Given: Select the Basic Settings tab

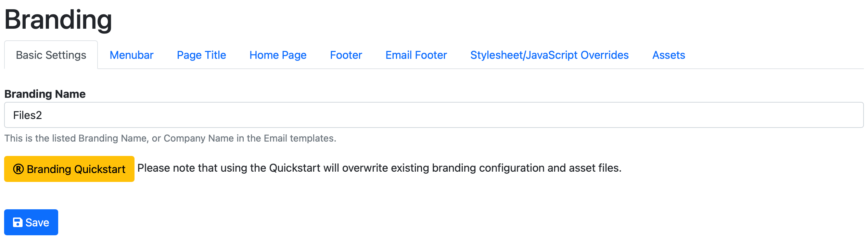Looking at the screenshot, I should 51,55.
